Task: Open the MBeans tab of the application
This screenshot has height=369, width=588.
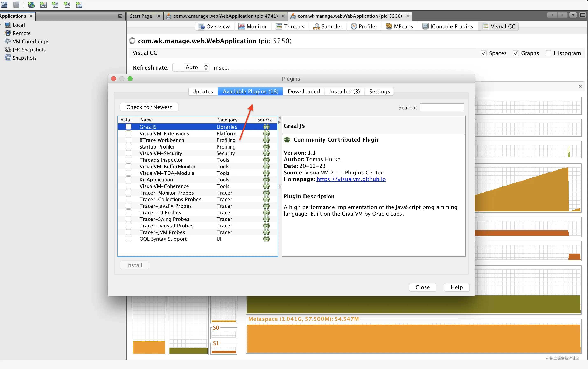Action: [399, 26]
